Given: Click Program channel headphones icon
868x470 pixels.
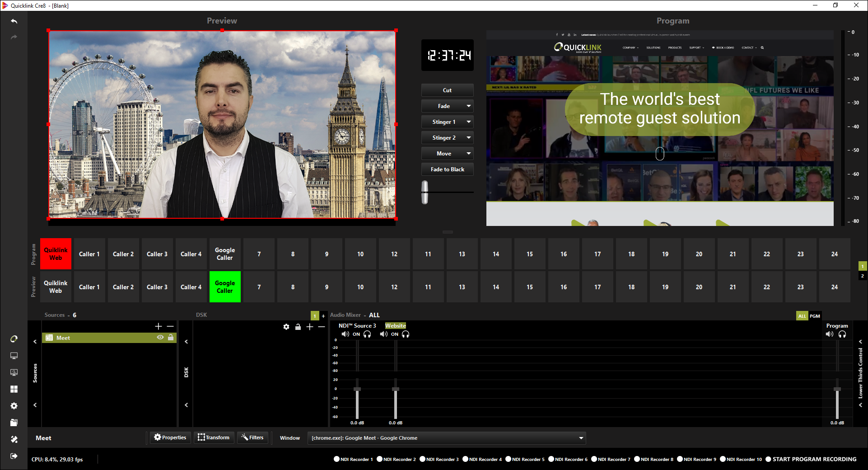Looking at the screenshot, I should click(x=842, y=334).
